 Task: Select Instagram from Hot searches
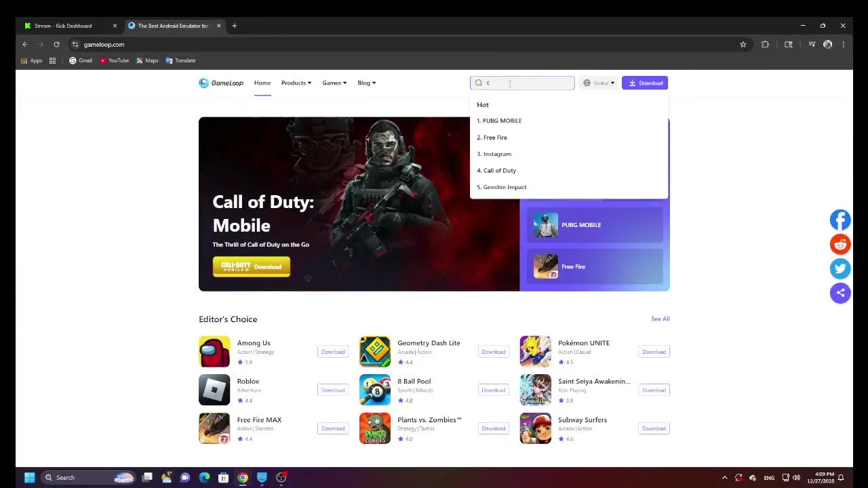(x=494, y=154)
